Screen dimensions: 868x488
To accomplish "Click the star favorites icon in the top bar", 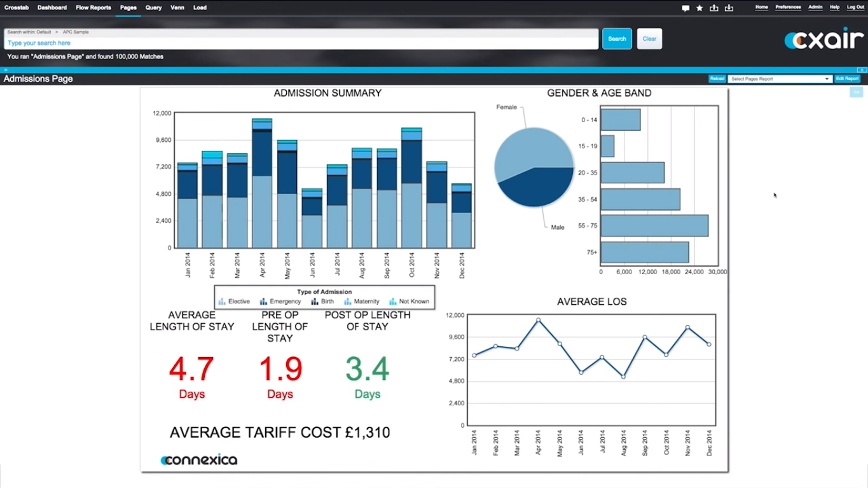I will 699,7.
